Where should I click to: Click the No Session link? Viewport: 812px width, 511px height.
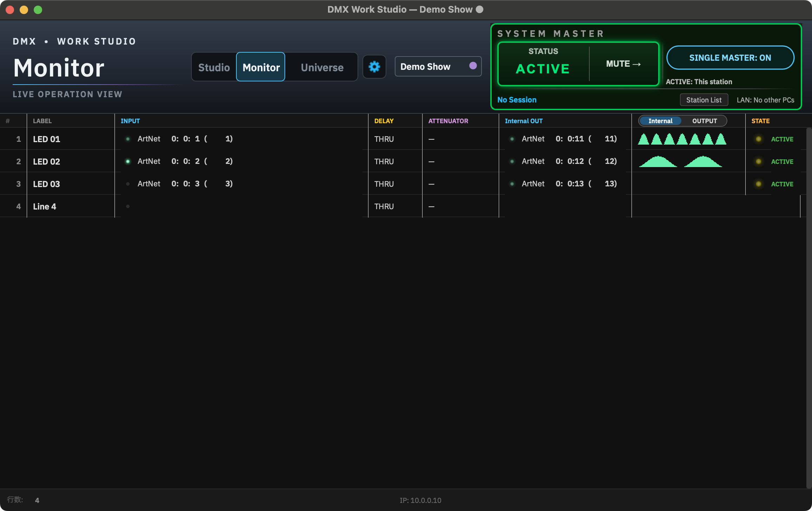[x=517, y=100]
